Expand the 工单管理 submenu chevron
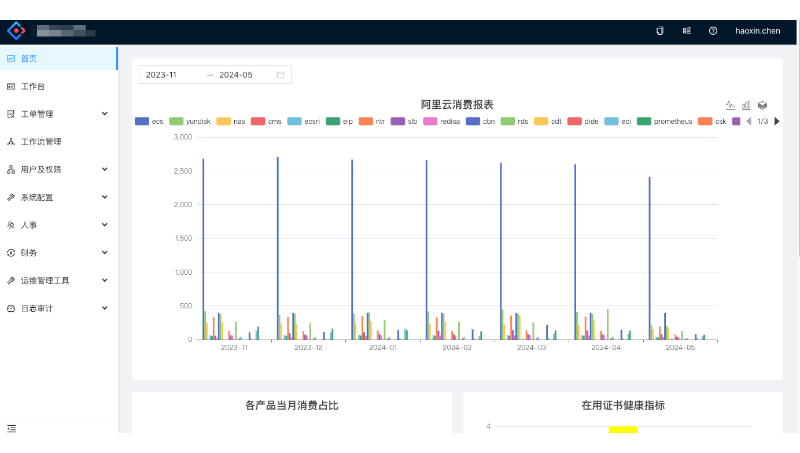 tap(105, 114)
